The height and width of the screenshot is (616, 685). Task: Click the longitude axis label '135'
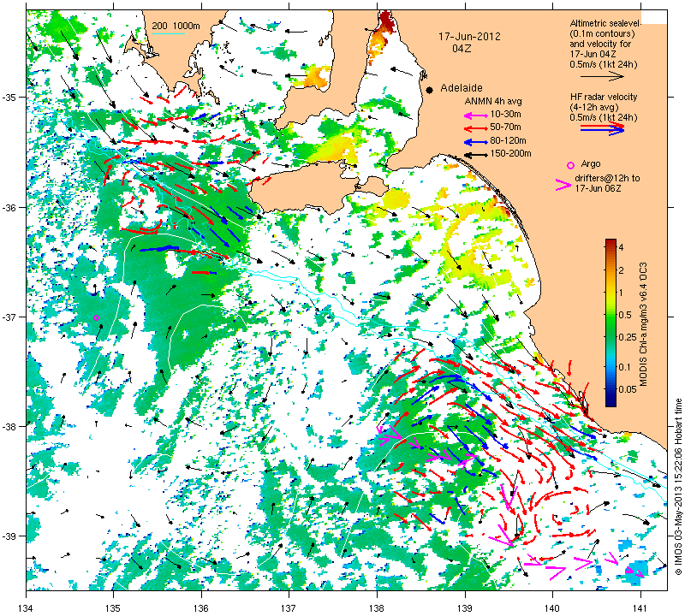pyautogui.click(x=114, y=607)
